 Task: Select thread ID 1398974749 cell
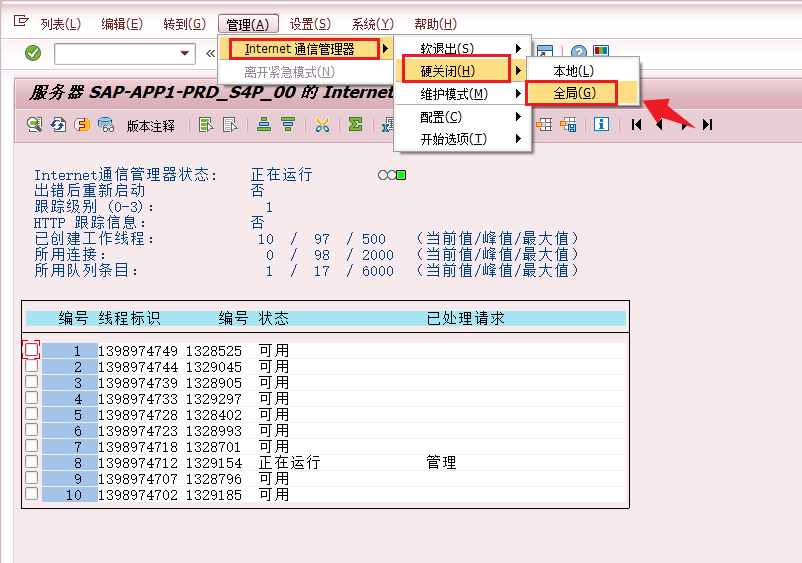click(x=138, y=351)
